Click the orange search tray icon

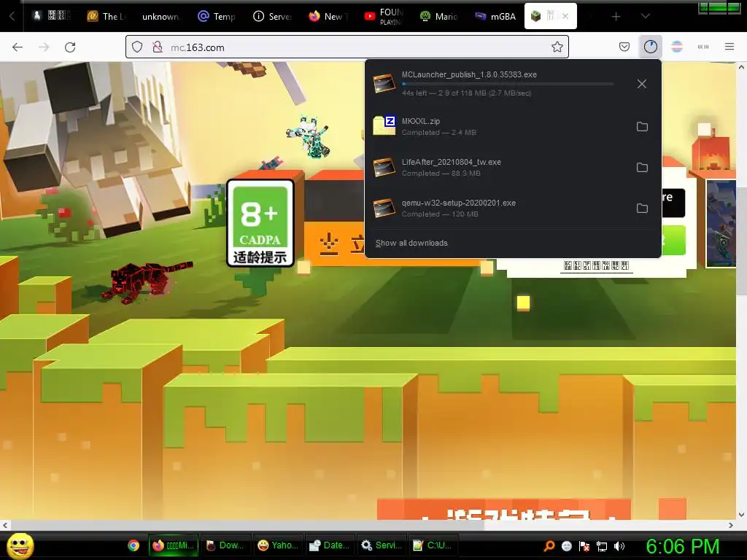549,546
